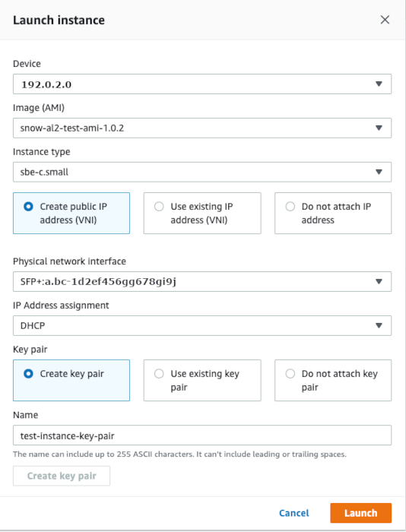Click the IP Address assignment label

61,306
